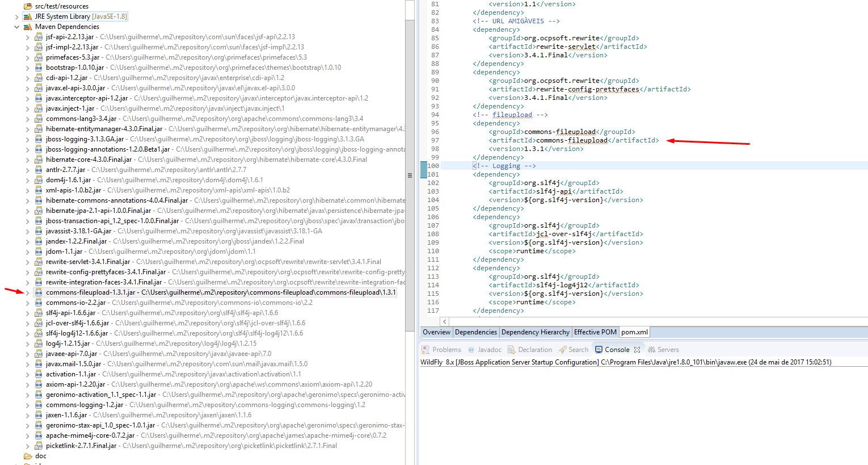Click the commons-fileupload artifactId on line 97
868x465 pixels.
572,140
